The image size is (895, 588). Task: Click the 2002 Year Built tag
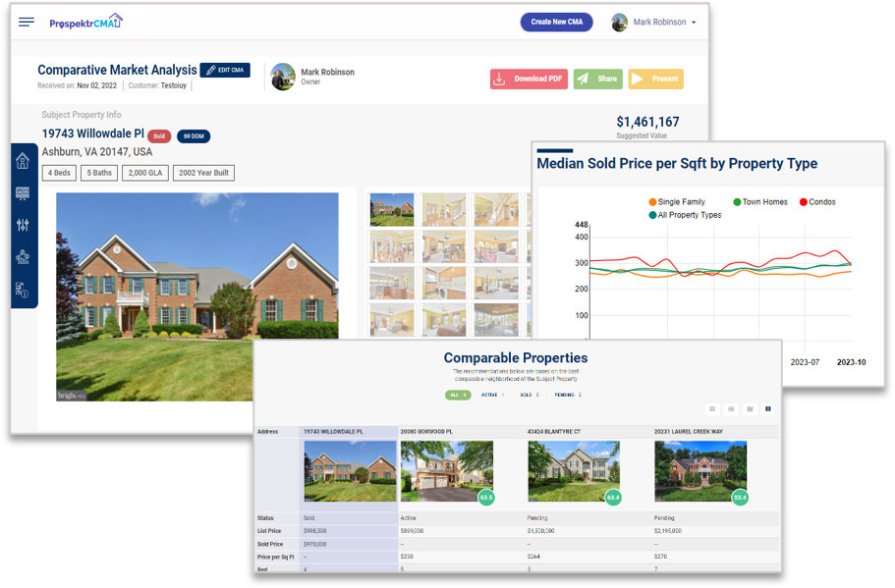click(203, 173)
